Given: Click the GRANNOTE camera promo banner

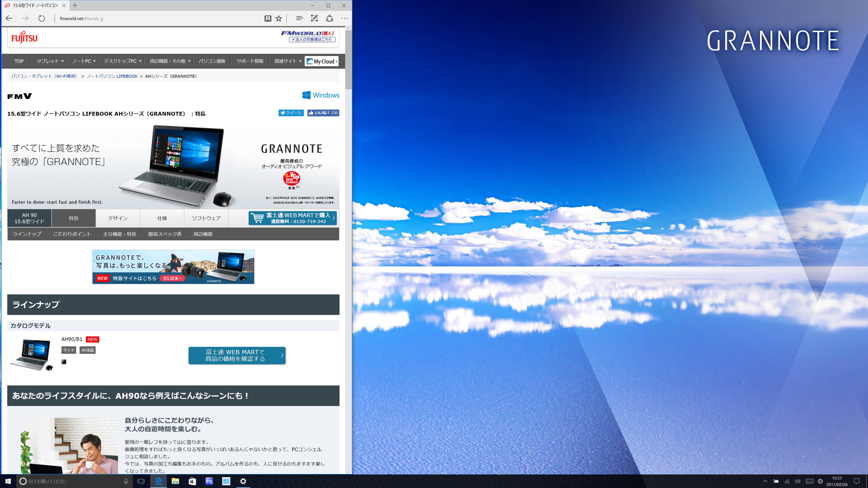Looking at the screenshot, I should 173,267.
